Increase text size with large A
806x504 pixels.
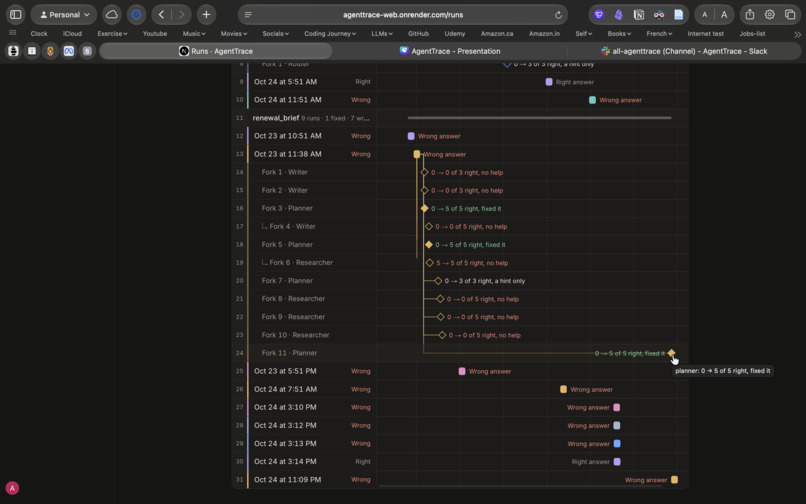tap(724, 15)
